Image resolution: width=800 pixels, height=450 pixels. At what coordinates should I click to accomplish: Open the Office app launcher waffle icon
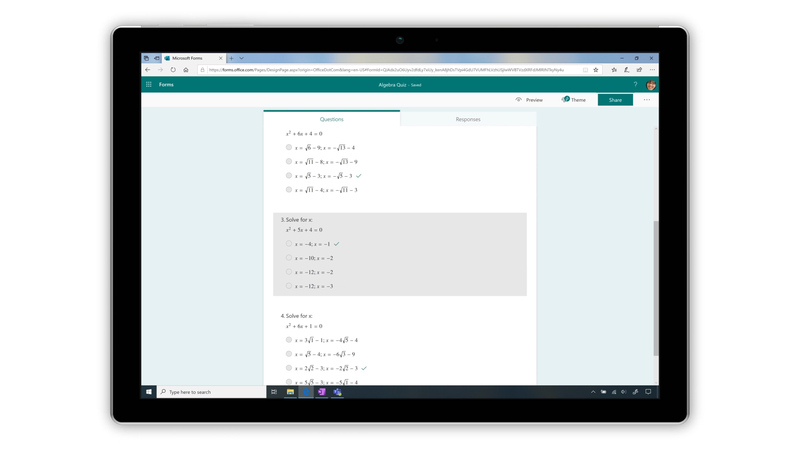(149, 85)
